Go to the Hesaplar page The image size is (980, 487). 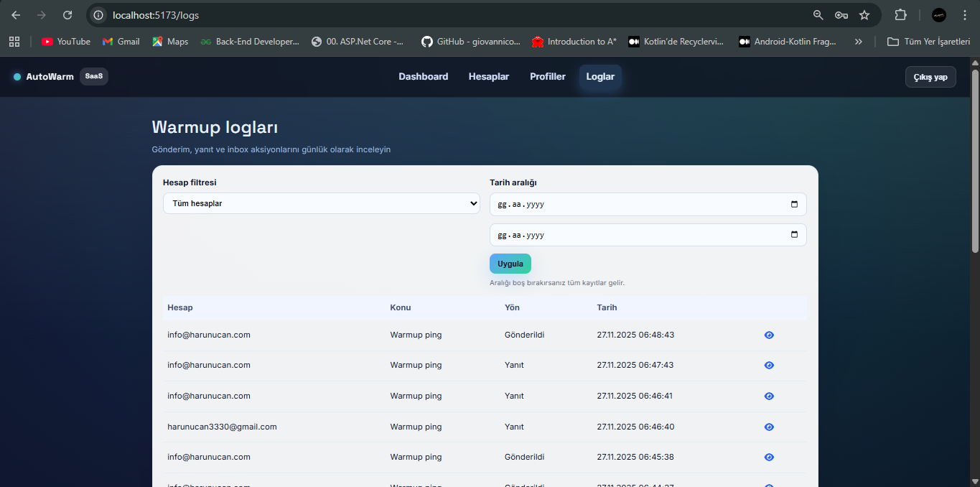pos(488,77)
